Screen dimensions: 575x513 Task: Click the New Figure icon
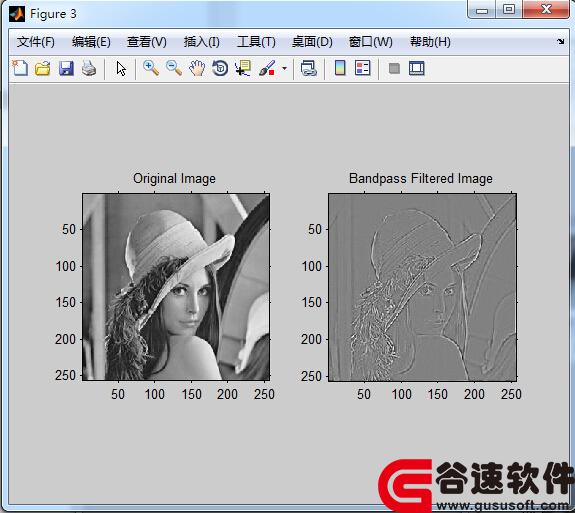20,68
